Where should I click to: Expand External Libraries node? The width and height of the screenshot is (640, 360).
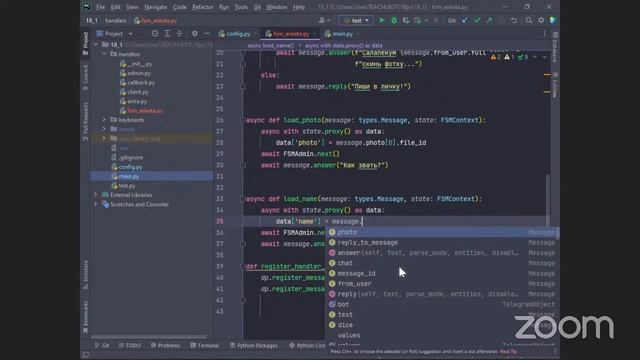(96, 195)
